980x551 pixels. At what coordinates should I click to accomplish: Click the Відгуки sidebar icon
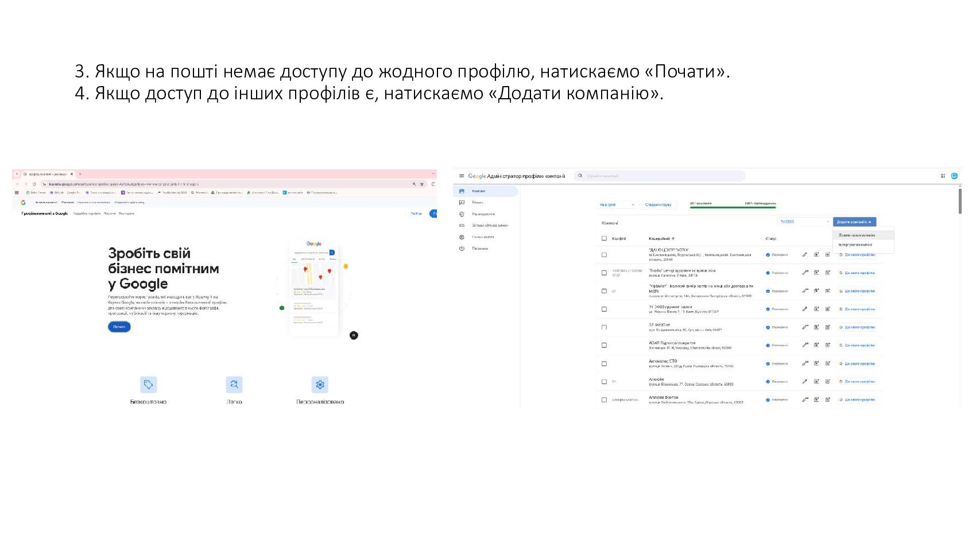click(x=462, y=203)
